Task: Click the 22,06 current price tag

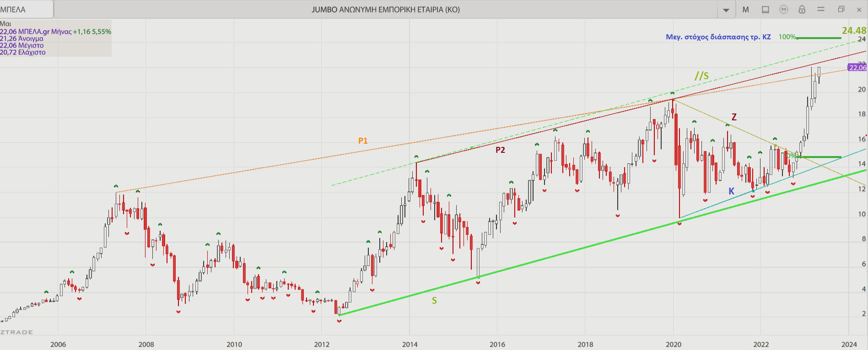Action: point(857,68)
